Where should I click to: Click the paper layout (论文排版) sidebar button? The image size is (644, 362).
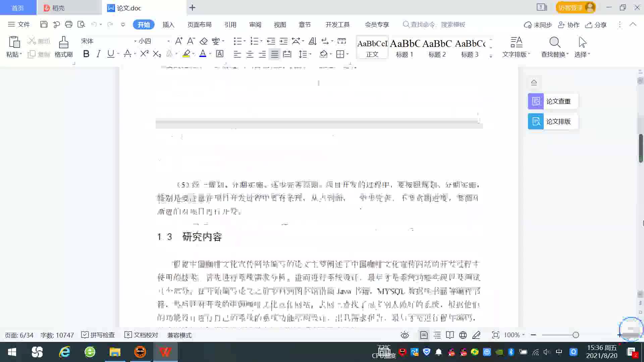point(553,121)
